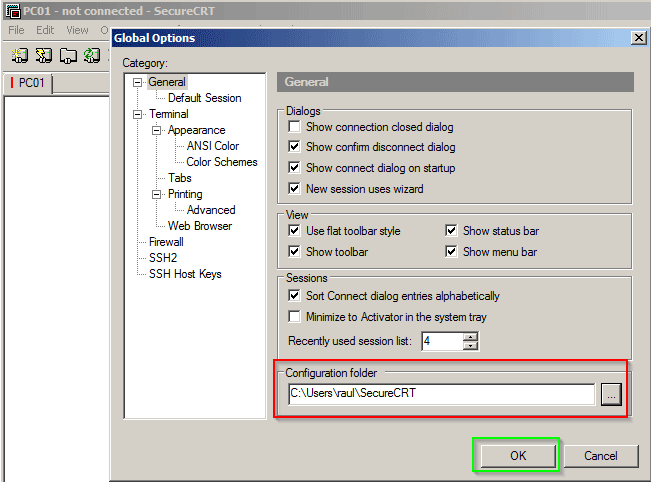Screen dimensions: 651x482
Task: Increase the recently used session list value
Action: point(471,336)
